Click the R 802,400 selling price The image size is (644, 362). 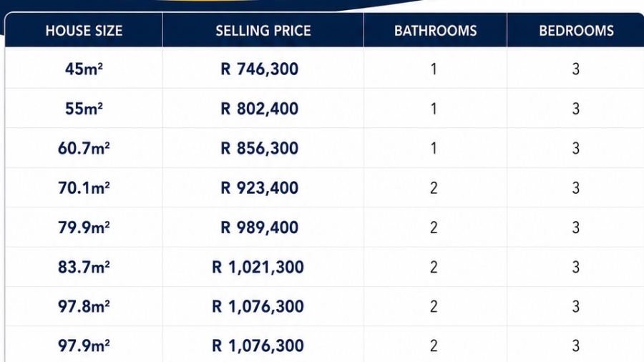click(x=260, y=108)
